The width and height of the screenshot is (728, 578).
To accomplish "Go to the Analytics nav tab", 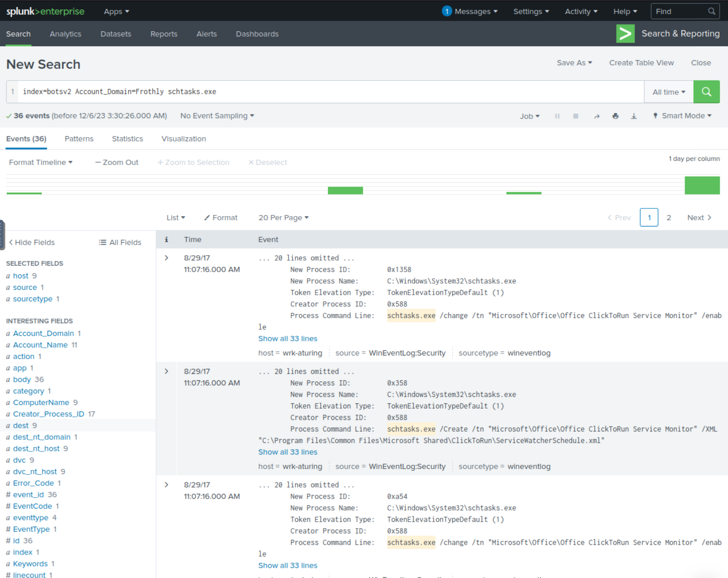I will click(66, 34).
